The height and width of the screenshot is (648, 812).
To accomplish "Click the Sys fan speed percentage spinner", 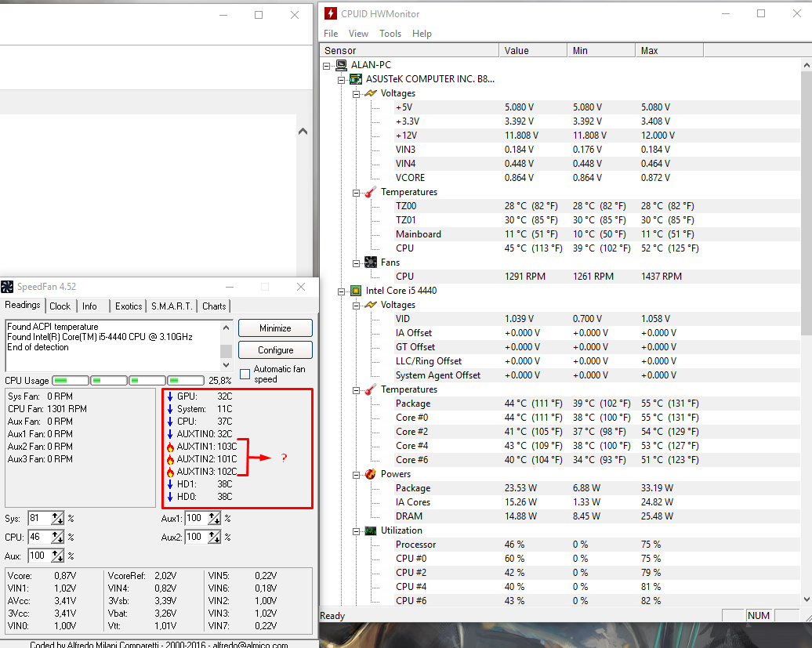I will click(x=57, y=518).
